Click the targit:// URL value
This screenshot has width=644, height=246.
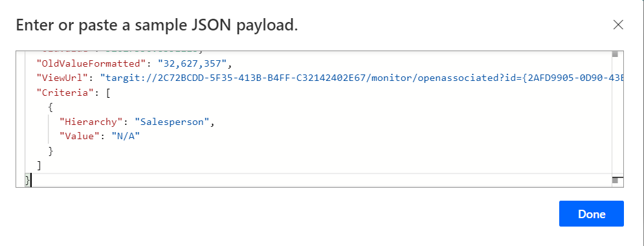click(362, 78)
